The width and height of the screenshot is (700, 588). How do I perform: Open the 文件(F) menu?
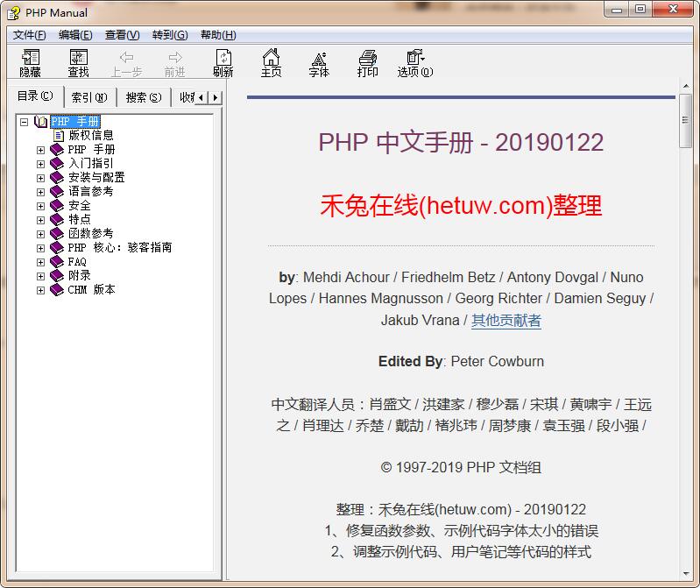pyautogui.click(x=29, y=35)
